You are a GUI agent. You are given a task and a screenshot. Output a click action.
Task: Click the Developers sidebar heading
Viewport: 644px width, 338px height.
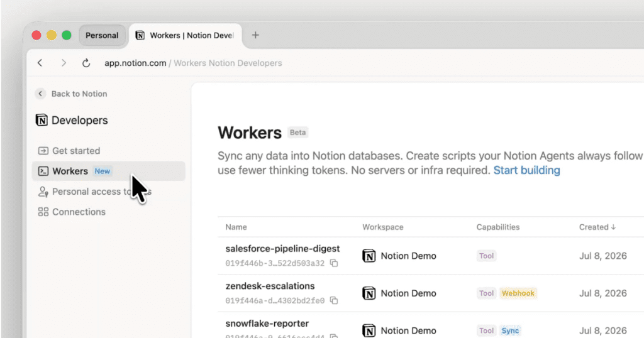[x=80, y=120]
